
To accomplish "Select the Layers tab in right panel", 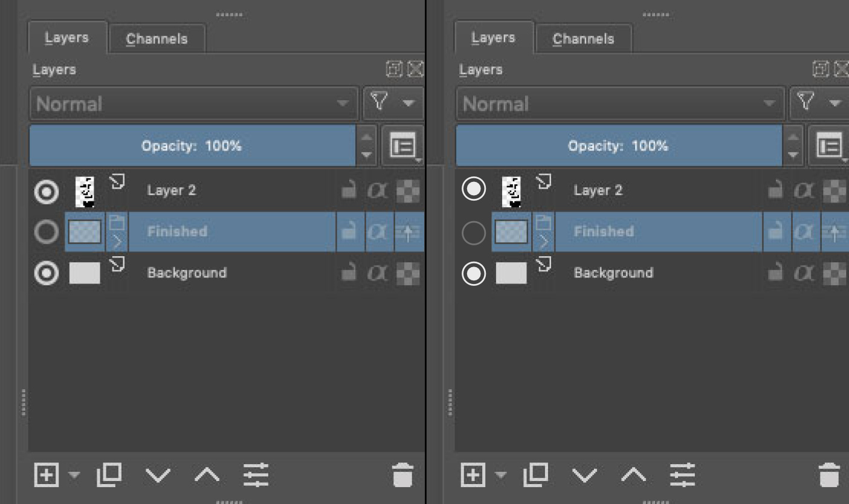I will pyautogui.click(x=493, y=37).
